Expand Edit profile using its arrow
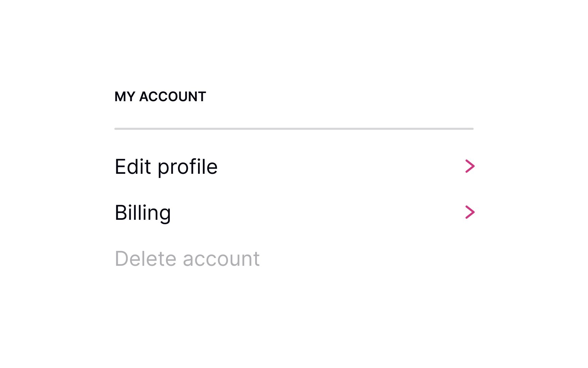This screenshot has height=368, width=588. click(x=470, y=166)
